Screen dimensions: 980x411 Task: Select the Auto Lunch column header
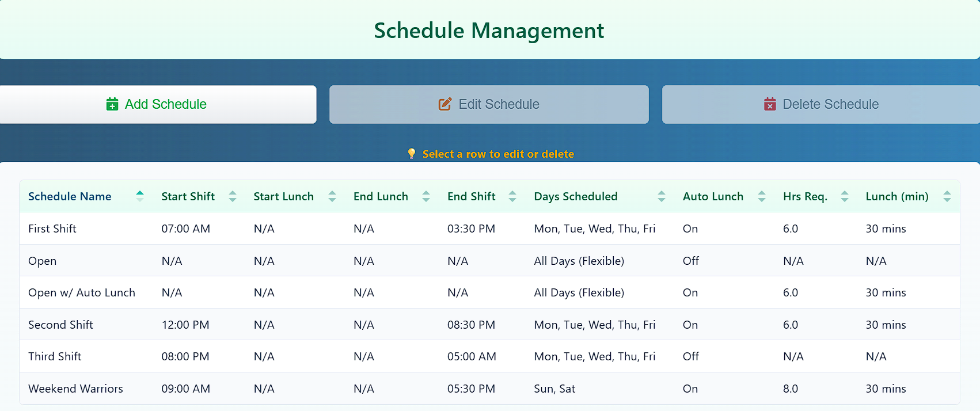[713, 196]
